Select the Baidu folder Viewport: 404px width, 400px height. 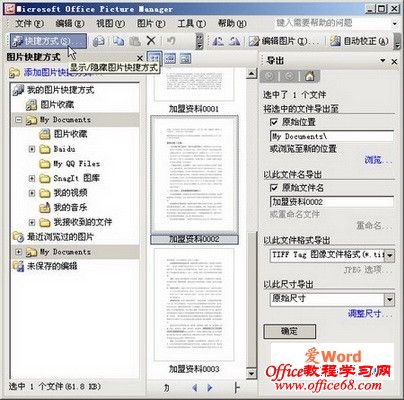pos(58,149)
